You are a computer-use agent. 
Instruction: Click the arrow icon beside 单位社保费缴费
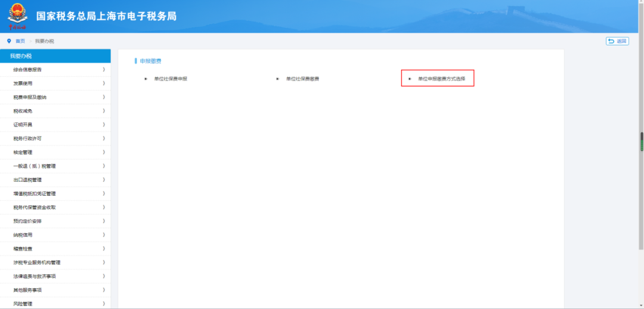pos(278,79)
